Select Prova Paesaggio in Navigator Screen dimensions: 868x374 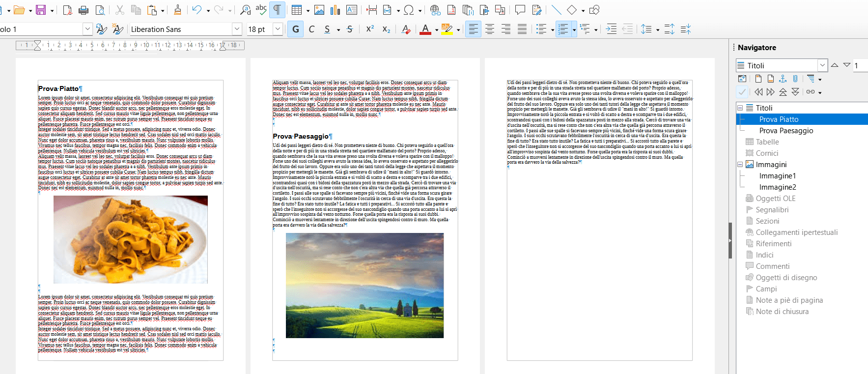tap(786, 131)
